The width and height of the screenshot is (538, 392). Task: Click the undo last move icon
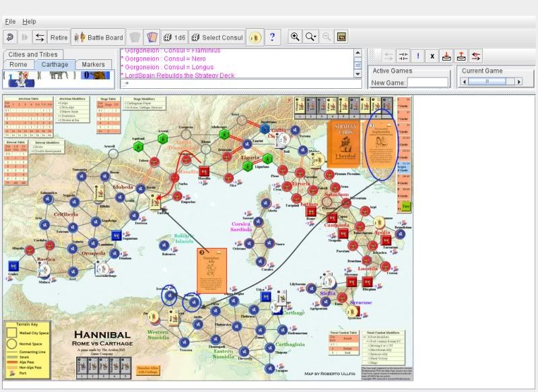tap(10, 37)
